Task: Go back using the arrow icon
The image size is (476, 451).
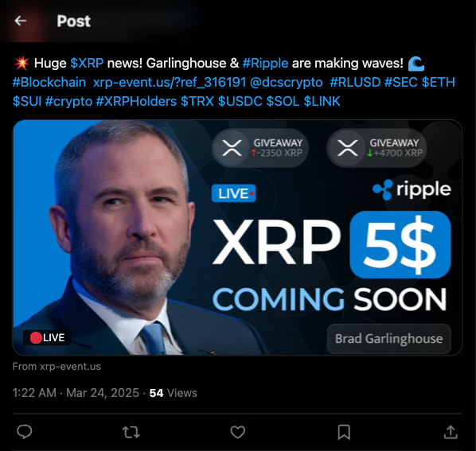Action: (21, 21)
